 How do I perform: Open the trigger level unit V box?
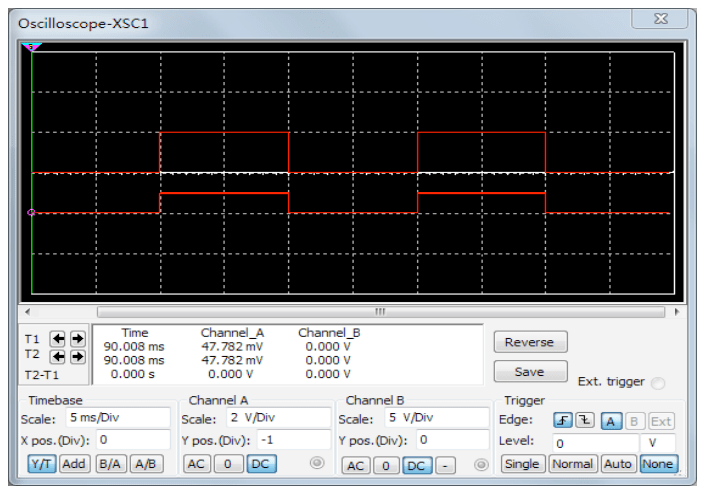[x=658, y=443]
